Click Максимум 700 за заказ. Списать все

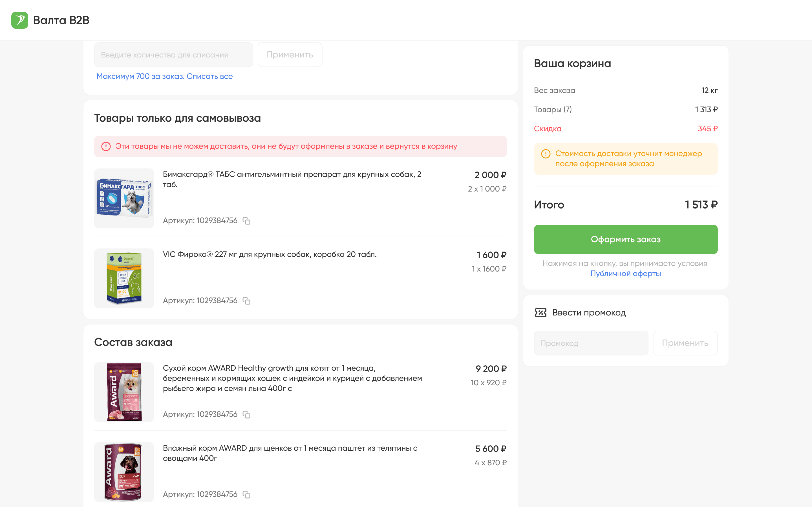click(164, 76)
